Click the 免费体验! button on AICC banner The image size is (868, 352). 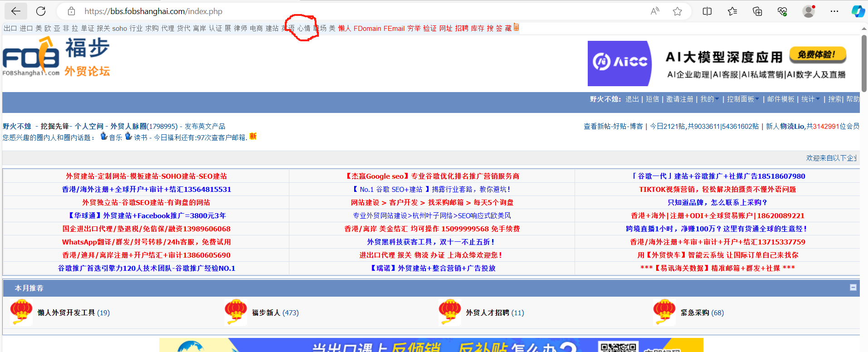[x=818, y=54]
